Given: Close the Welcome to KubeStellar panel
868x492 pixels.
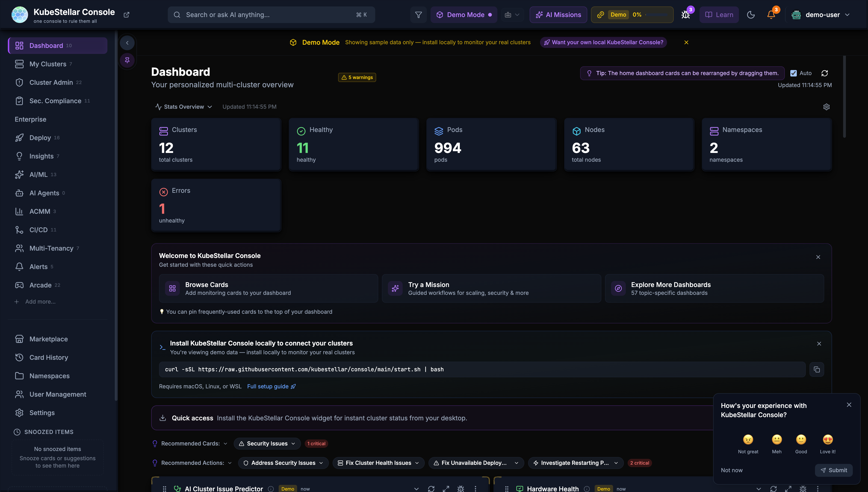Looking at the screenshot, I should point(818,257).
